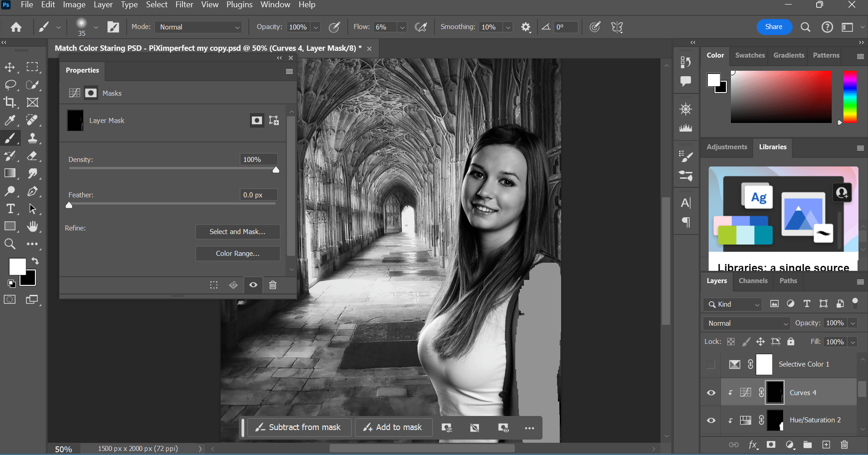Screen dimensions: 868x455
Task: Select the Horizontal Type tool
Action: (x=10, y=209)
